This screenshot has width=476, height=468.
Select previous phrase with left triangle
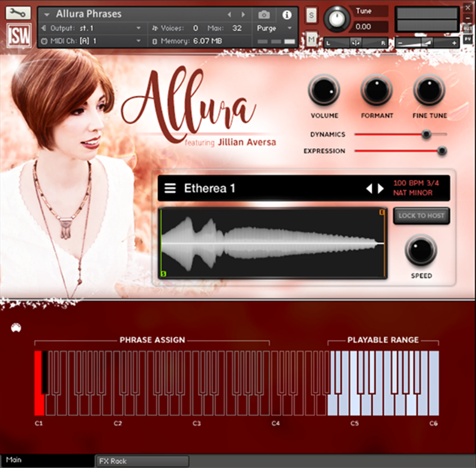point(369,189)
